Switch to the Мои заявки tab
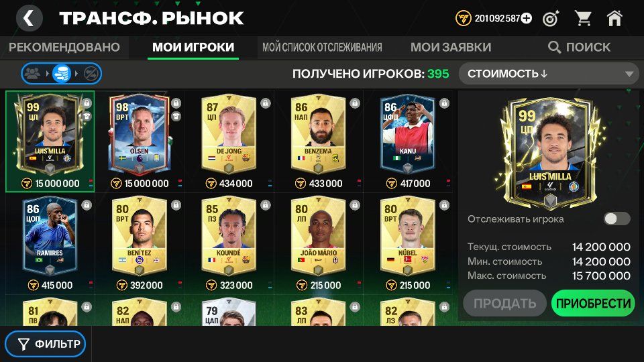The width and height of the screenshot is (644, 362). click(x=451, y=47)
